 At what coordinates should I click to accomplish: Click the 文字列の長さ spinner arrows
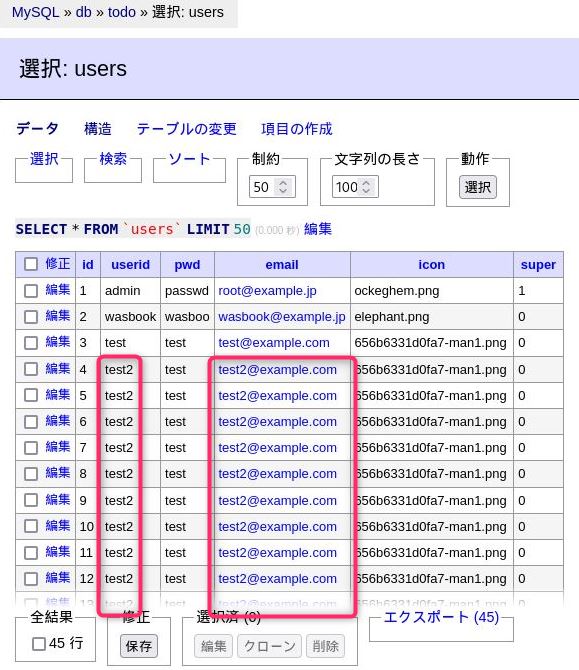click(366, 187)
